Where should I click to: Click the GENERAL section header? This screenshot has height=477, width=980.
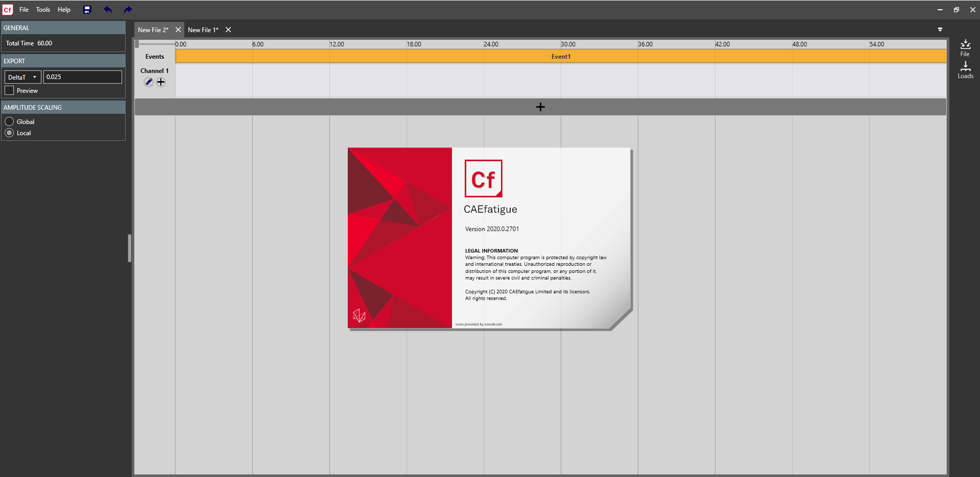63,28
